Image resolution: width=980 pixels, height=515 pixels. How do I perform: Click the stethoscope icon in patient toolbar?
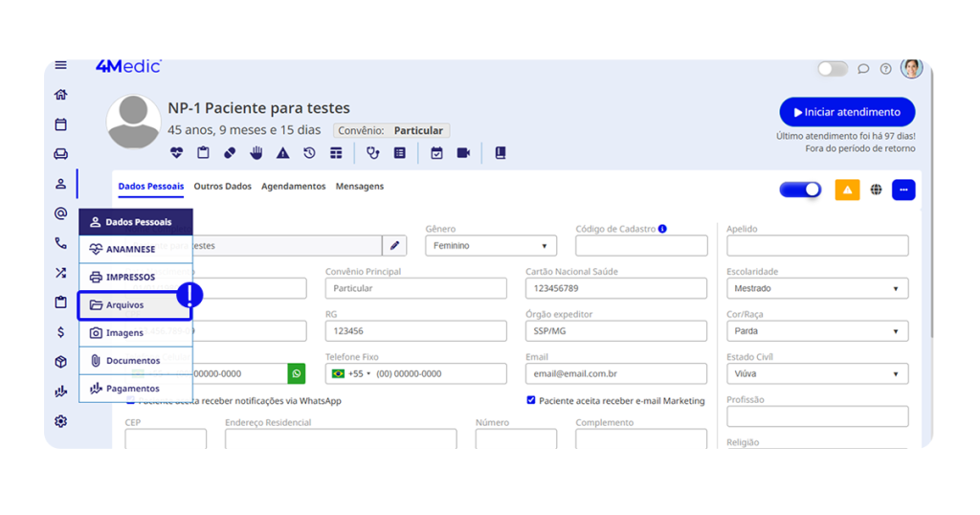(x=373, y=153)
